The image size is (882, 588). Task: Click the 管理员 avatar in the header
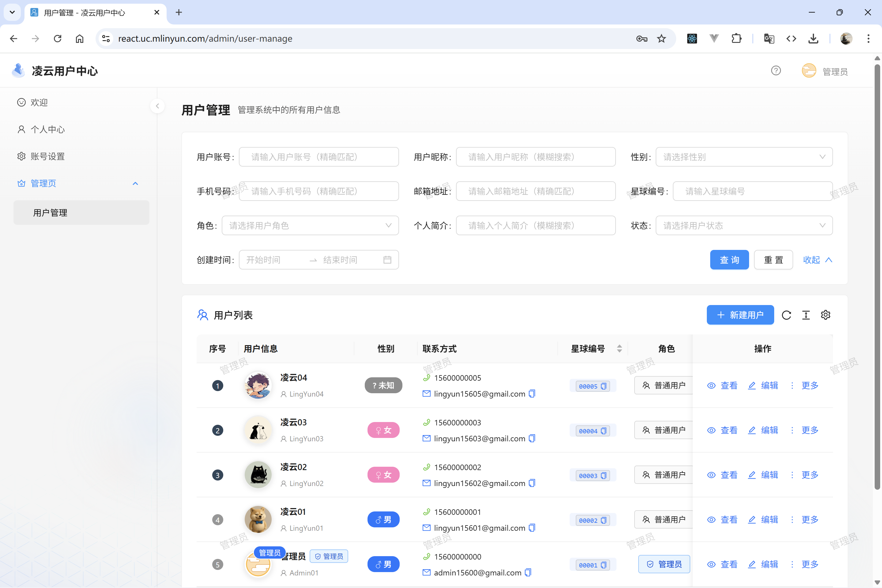click(809, 70)
